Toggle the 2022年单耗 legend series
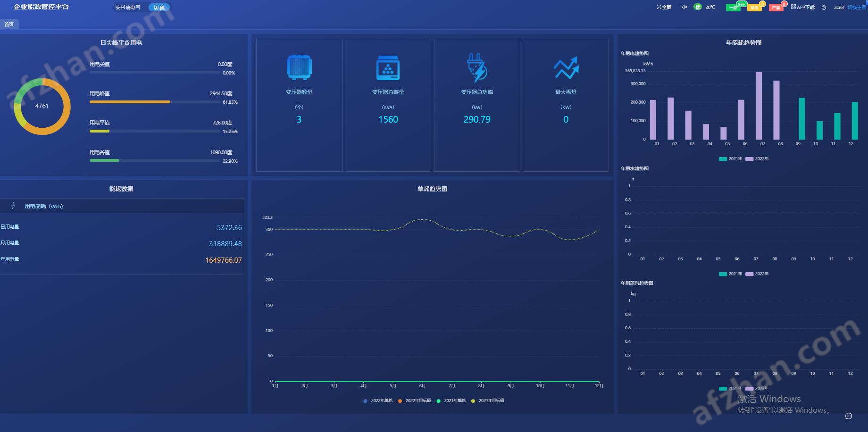The height and width of the screenshot is (432, 868). (377, 401)
